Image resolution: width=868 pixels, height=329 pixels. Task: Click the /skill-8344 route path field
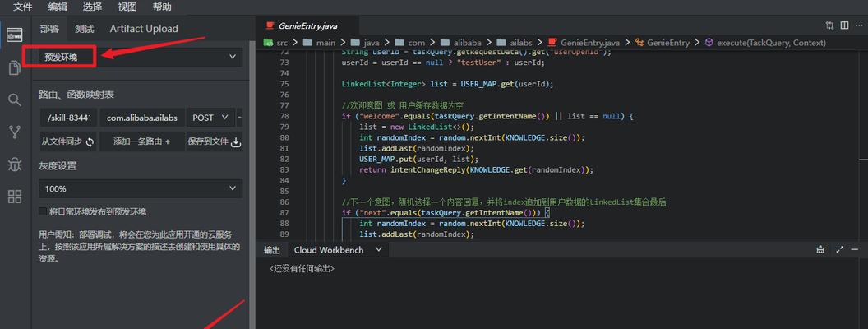coord(69,118)
